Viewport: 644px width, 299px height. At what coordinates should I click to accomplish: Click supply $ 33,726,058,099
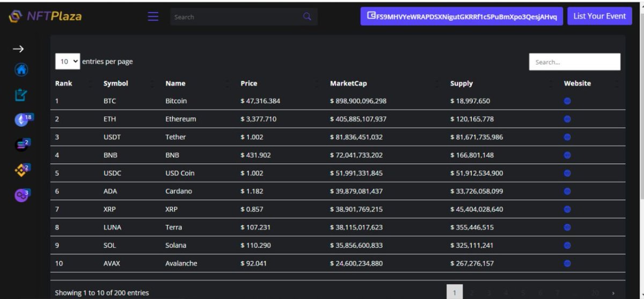pyautogui.click(x=477, y=191)
